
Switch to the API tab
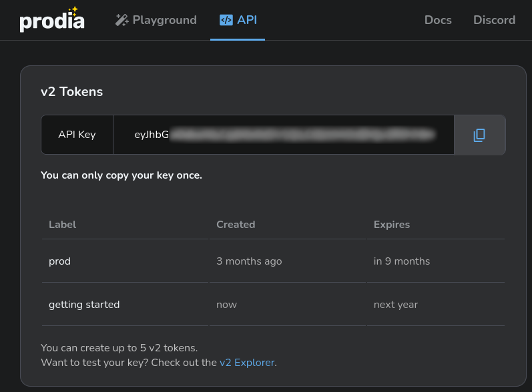pos(238,20)
